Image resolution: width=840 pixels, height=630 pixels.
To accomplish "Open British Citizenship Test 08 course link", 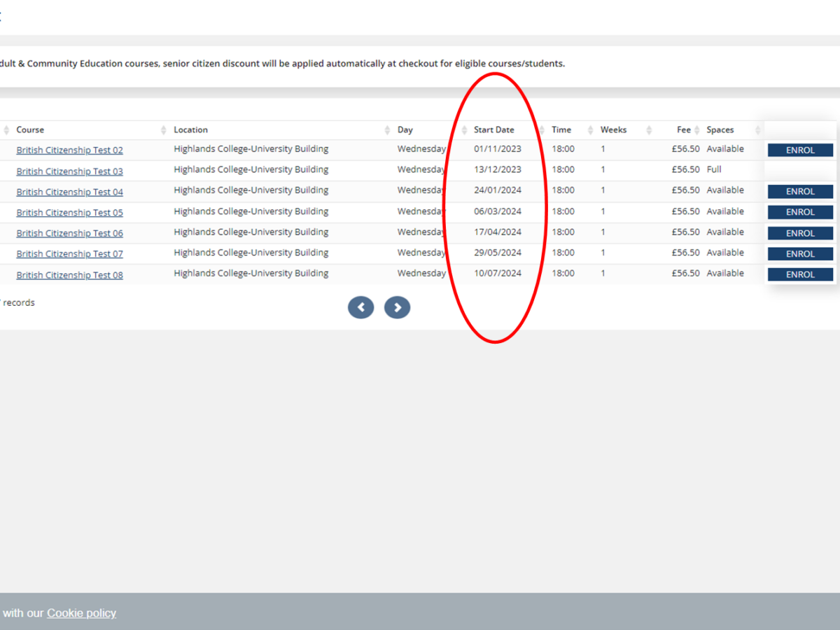I will tap(70, 275).
